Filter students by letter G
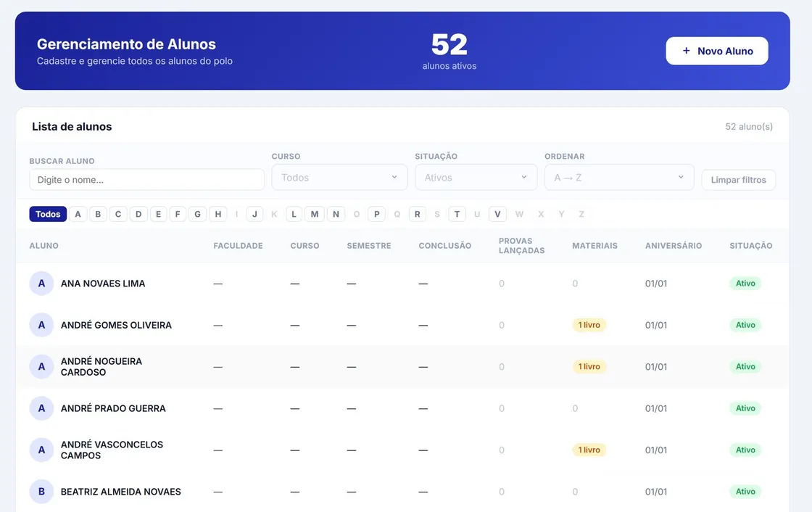Screen dimensions: 812x512 click(197, 214)
